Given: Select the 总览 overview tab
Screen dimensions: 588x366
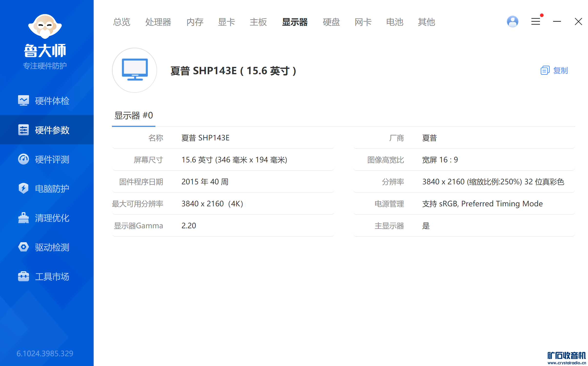Looking at the screenshot, I should (x=121, y=22).
